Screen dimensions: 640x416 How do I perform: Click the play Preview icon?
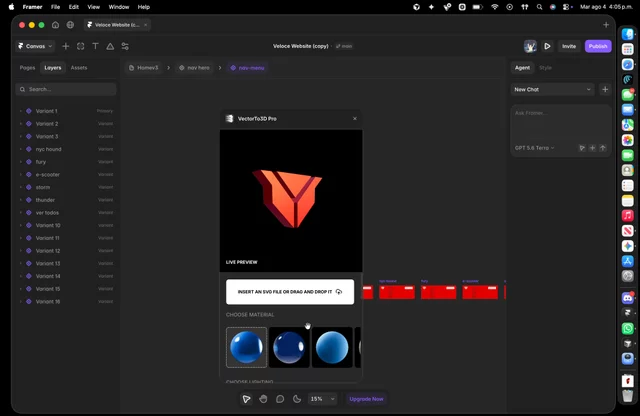[x=547, y=47]
